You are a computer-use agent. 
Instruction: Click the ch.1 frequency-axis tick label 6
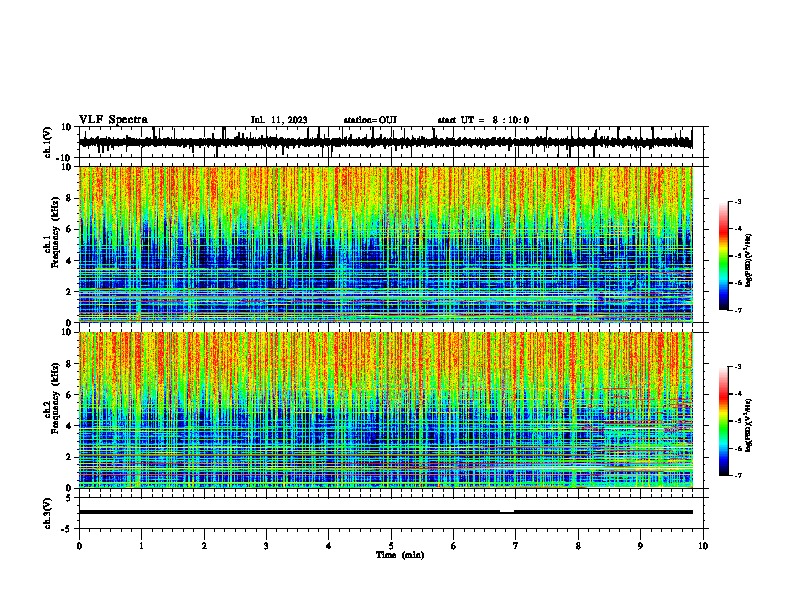(x=70, y=229)
